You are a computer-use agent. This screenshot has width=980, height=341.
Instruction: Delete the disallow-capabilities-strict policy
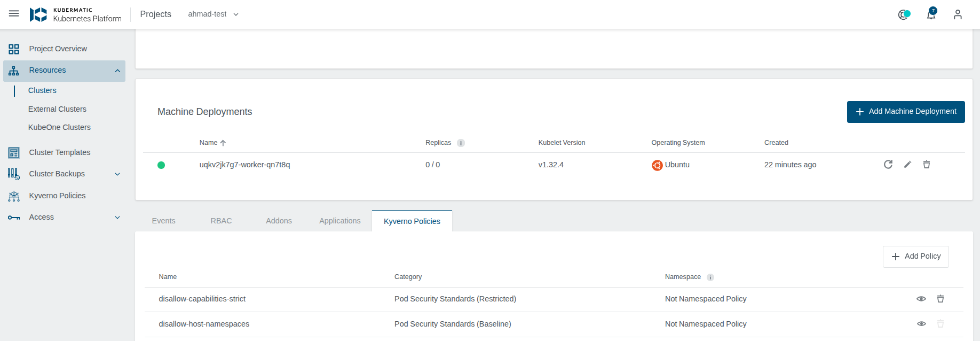[941, 299]
